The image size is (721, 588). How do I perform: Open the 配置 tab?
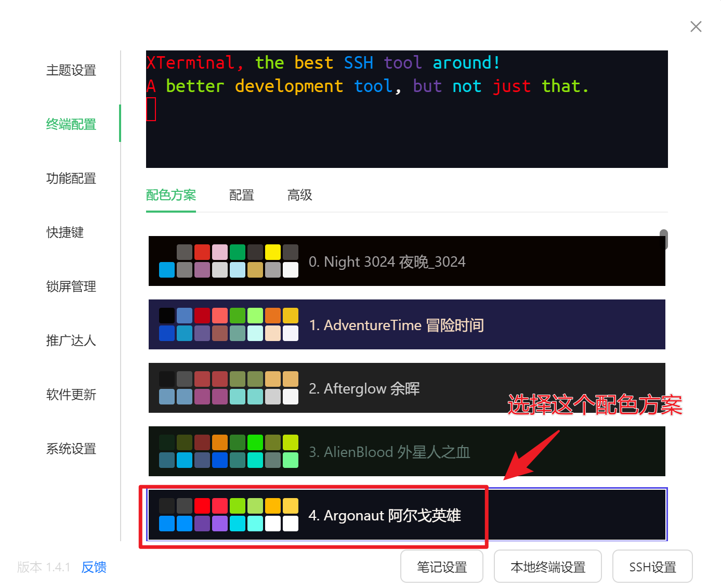coord(241,195)
